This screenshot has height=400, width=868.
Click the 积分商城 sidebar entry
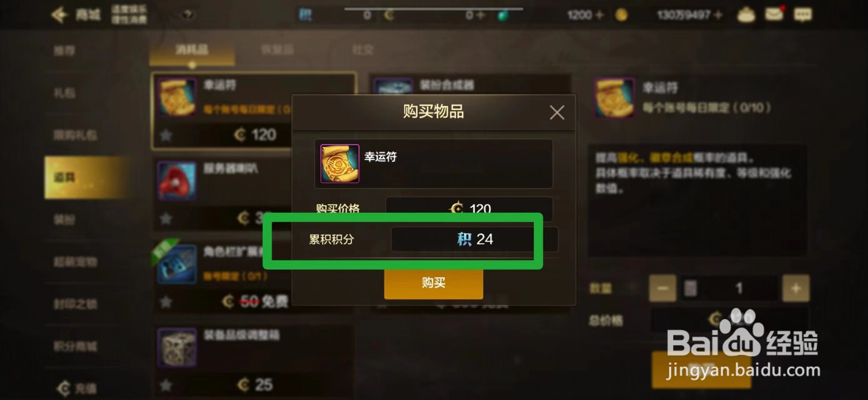(75, 346)
